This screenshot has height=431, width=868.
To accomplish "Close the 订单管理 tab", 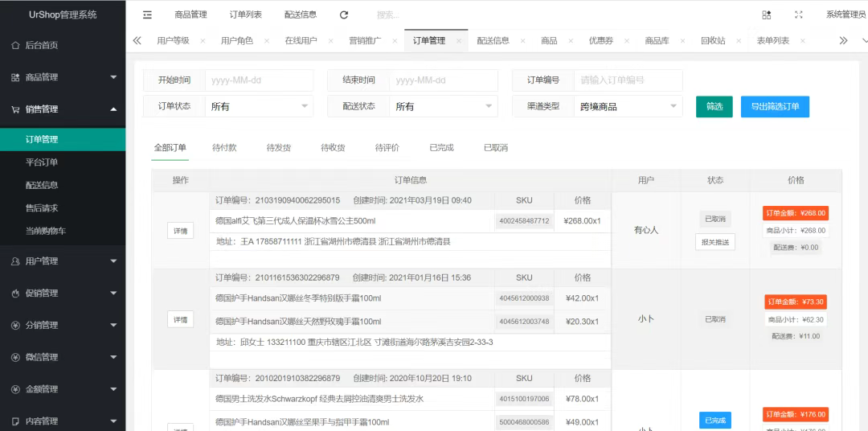I will [x=459, y=41].
